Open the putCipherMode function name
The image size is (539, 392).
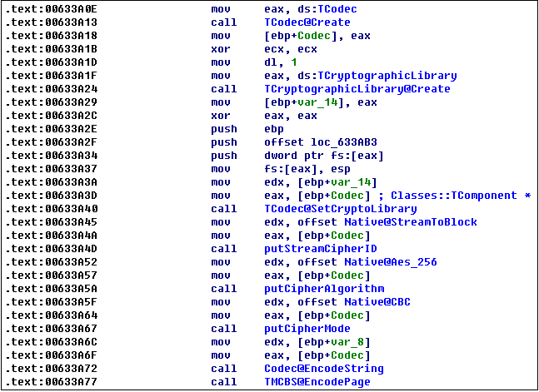point(307,329)
